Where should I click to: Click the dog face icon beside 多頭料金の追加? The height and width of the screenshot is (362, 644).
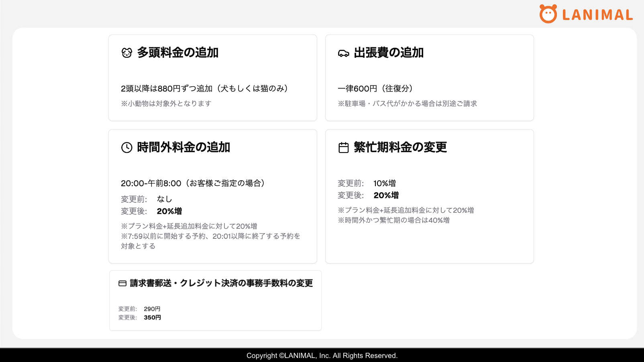pyautogui.click(x=127, y=53)
